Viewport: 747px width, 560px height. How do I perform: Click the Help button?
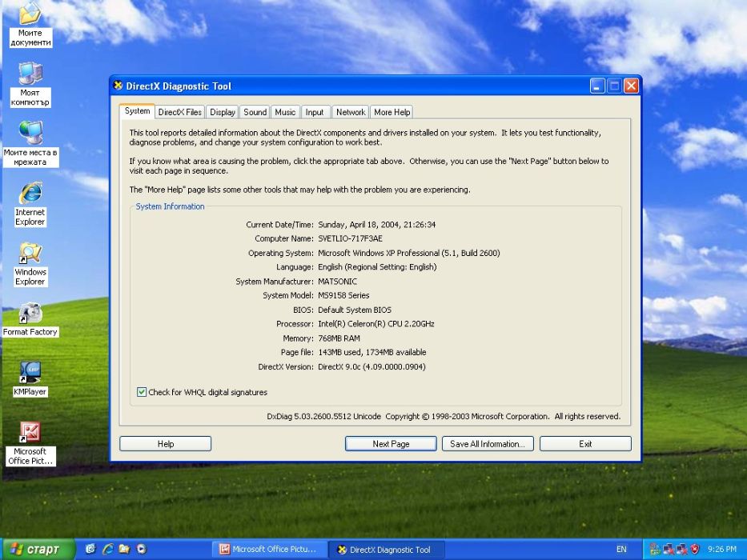[165, 444]
